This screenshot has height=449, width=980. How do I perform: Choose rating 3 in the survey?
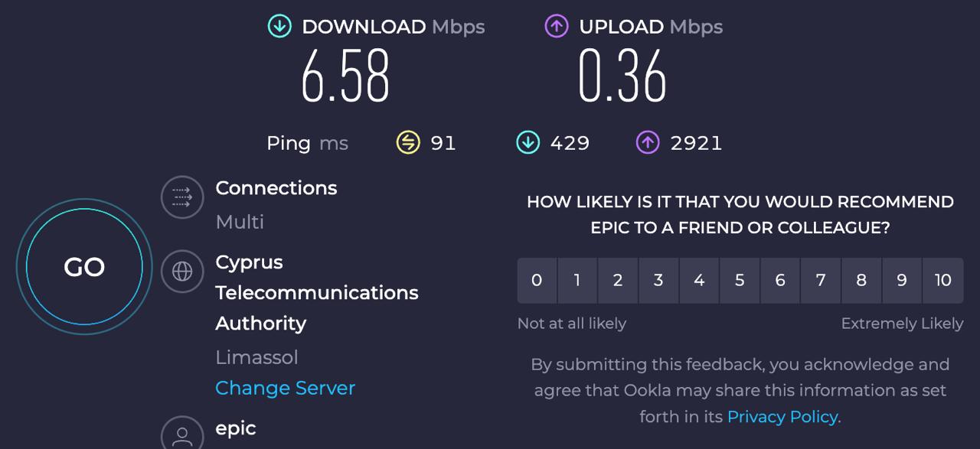coord(658,280)
